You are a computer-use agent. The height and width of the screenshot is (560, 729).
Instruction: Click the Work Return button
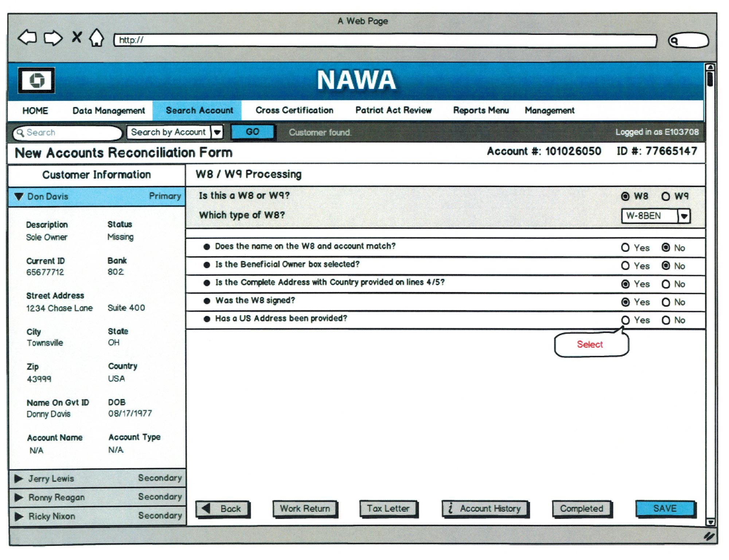tap(305, 509)
